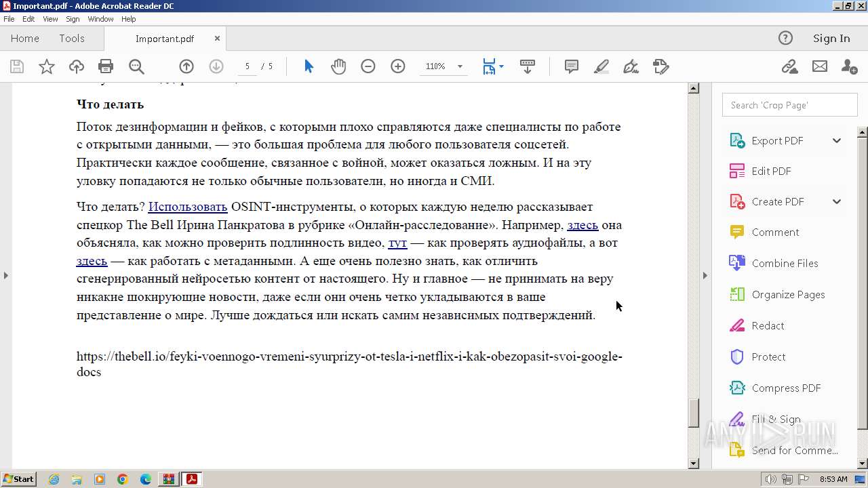Open the sign document pen tool
868x488 pixels.
coord(631,66)
